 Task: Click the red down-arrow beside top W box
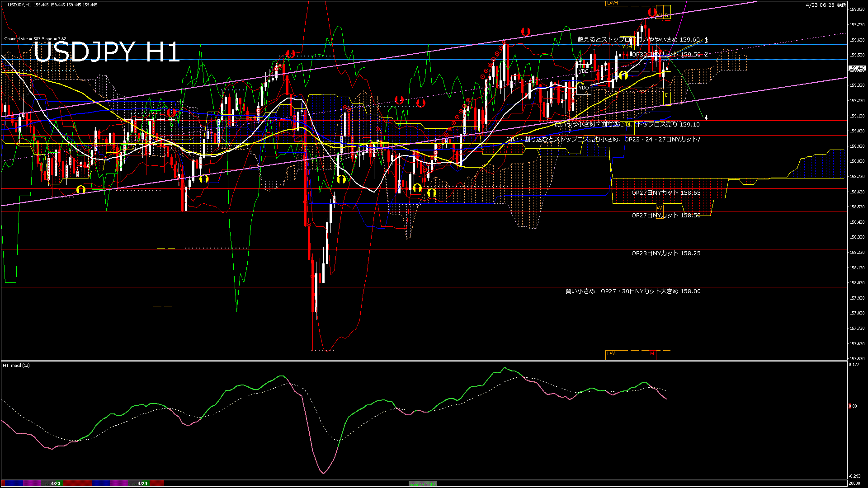click(x=651, y=12)
